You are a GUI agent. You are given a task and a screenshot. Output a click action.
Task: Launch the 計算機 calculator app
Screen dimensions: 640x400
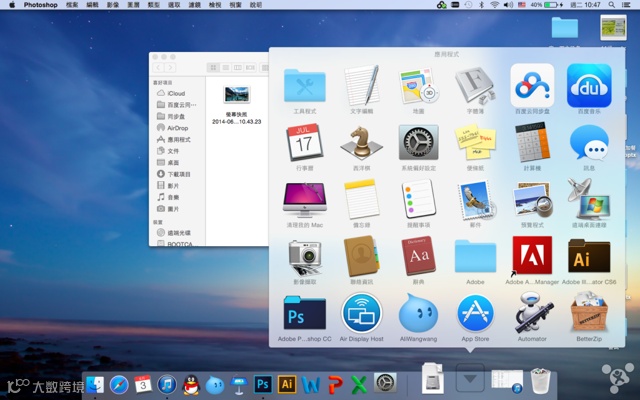(532, 142)
